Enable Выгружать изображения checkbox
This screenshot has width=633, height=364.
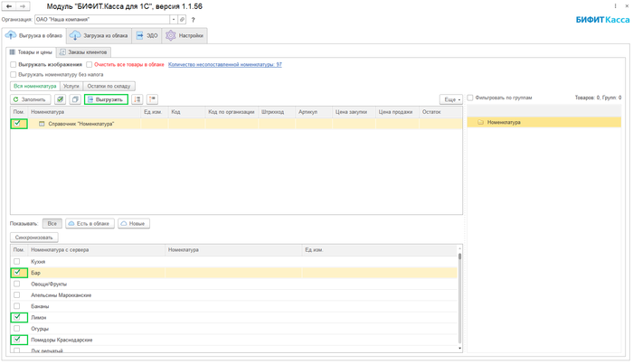click(14, 64)
